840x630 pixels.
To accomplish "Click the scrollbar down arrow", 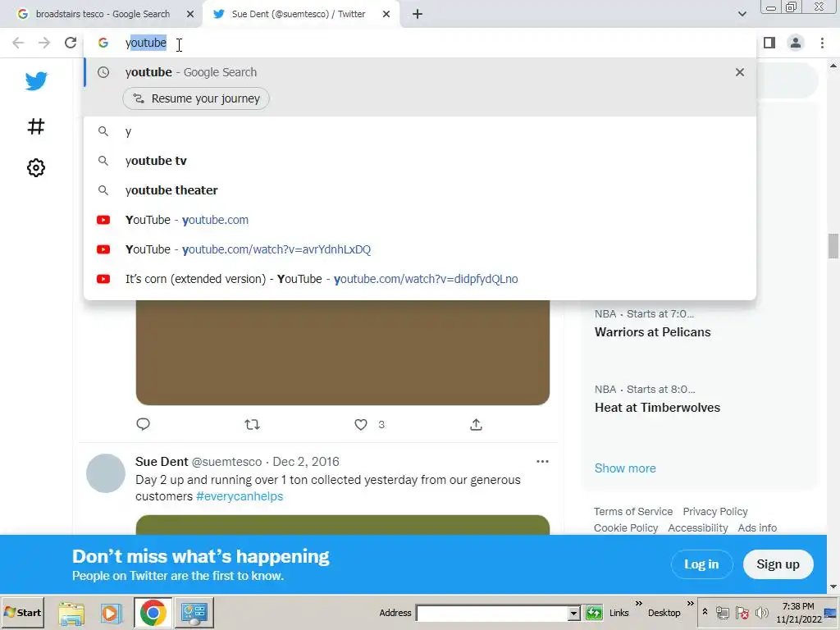I will (x=833, y=587).
